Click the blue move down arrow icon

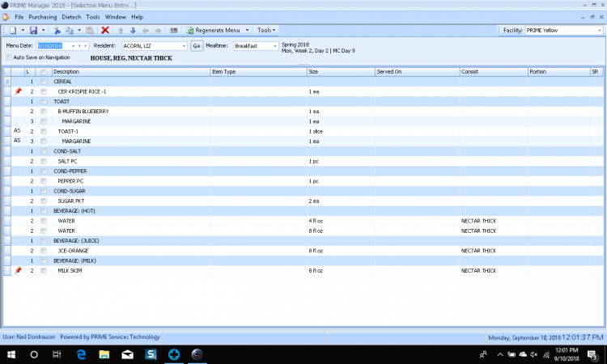134,30
